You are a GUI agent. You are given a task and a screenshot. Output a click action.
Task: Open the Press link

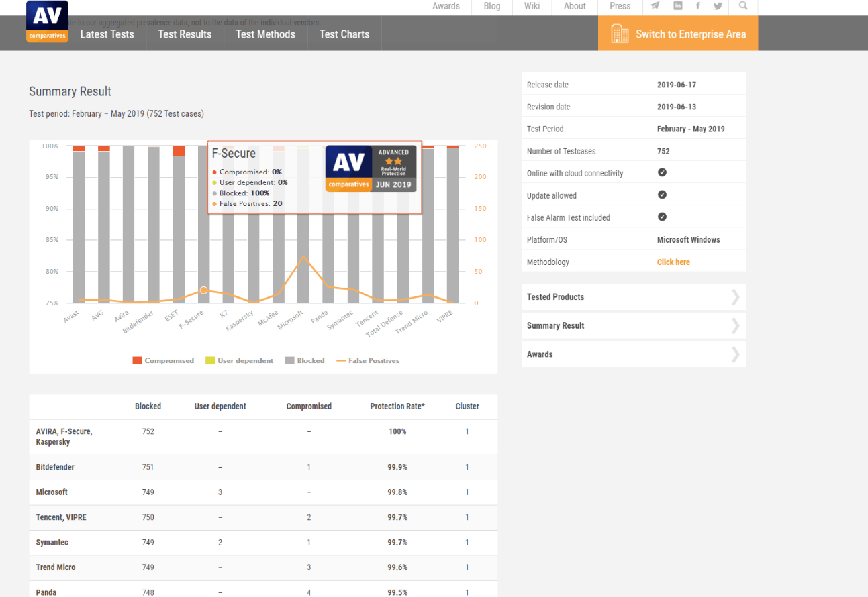pos(620,6)
